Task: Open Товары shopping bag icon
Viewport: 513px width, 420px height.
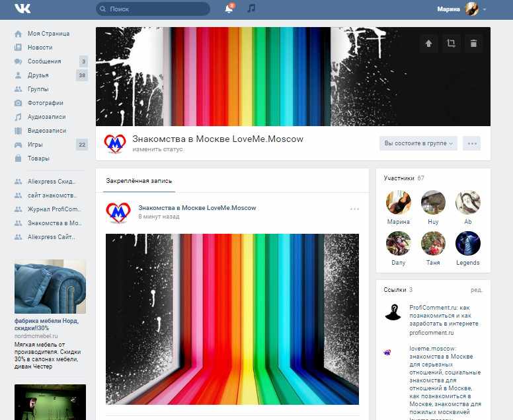Action: click(x=19, y=158)
